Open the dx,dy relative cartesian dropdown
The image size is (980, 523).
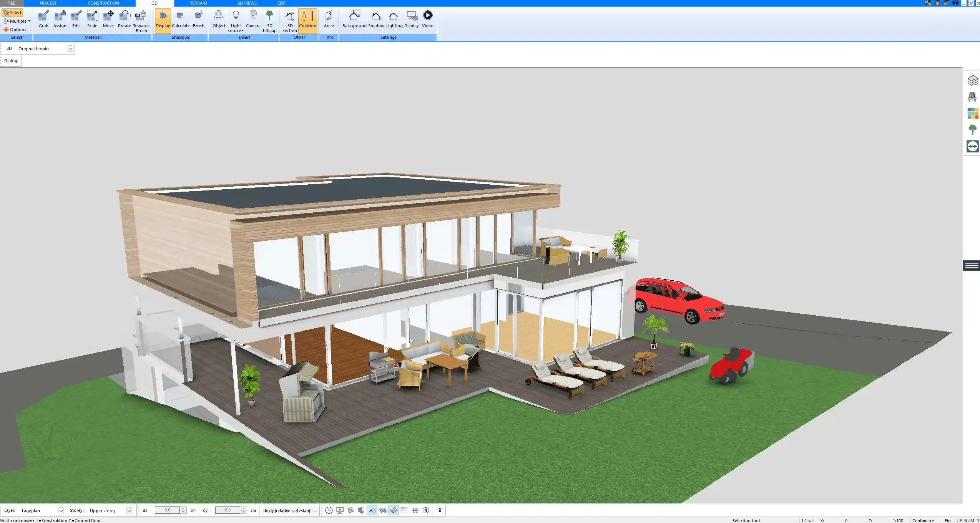point(314,510)
